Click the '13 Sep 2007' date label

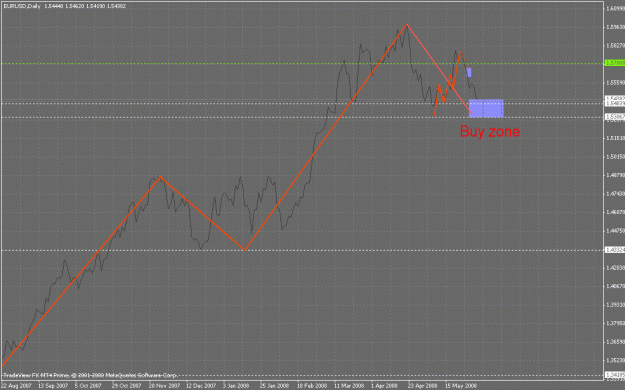(x=53, y=386)
